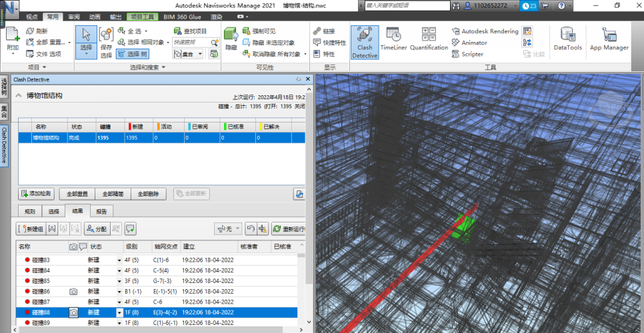The image size is (644, 333).
Task: Click 全部重置 (Reset All) button
Action: click(x=77, y=194)
